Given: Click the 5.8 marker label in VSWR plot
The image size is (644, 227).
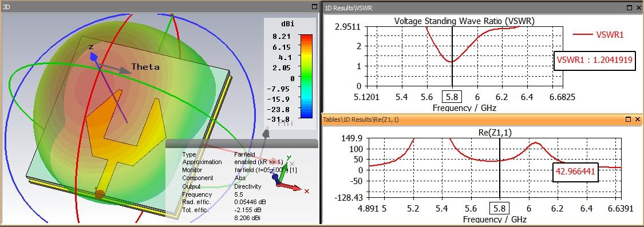Looking at the screenshot, I should (x=452, y=97).
